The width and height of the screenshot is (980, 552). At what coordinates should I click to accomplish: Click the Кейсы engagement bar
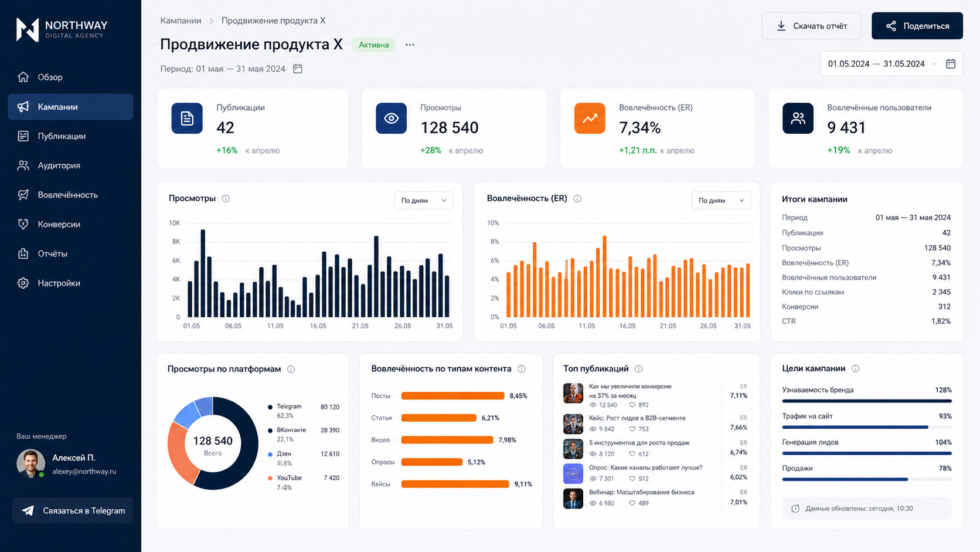(x=455, y=484)
